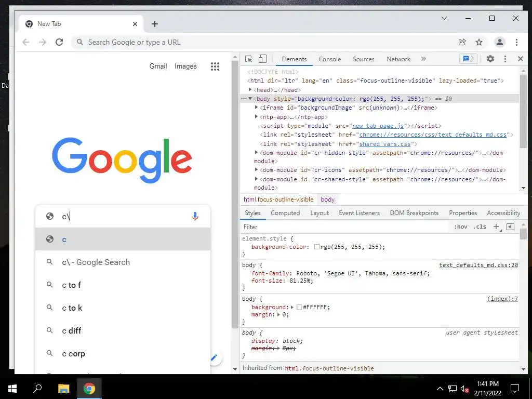Screen dimensions: 532x399
Task: Open the DevTools three-dot customize menu
Action: [x=505, y=59]
